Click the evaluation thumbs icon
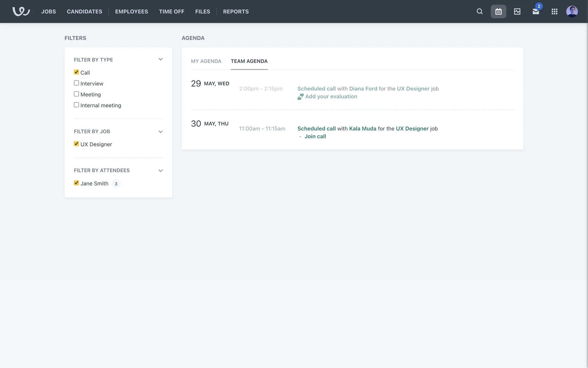588x368 pixels. [300, 97]
